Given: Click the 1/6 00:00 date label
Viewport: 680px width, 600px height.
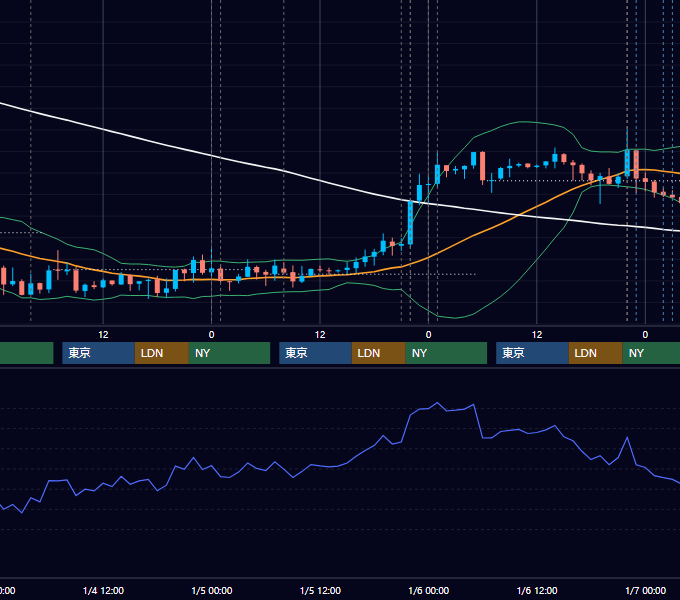Looking at the screenshot, I should point(428,590).
